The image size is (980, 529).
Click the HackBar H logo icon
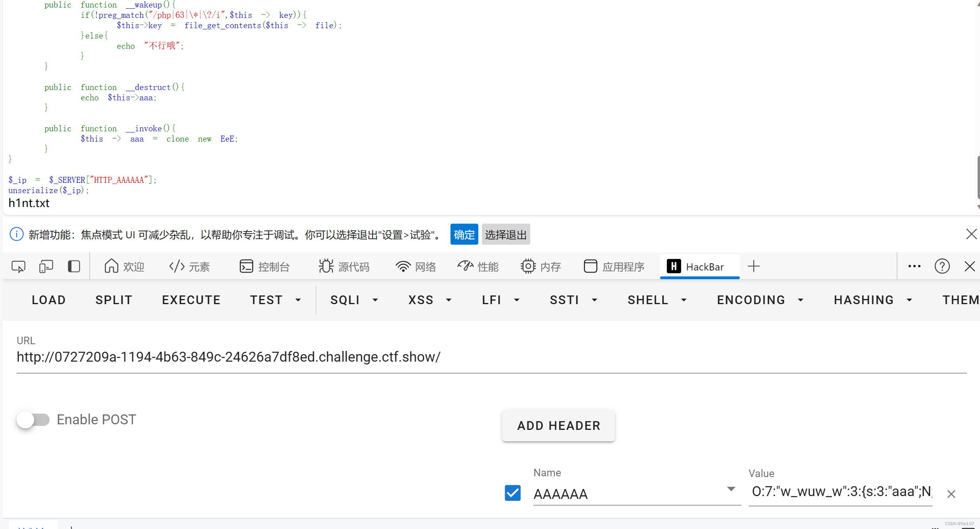(x=674, y=266)
